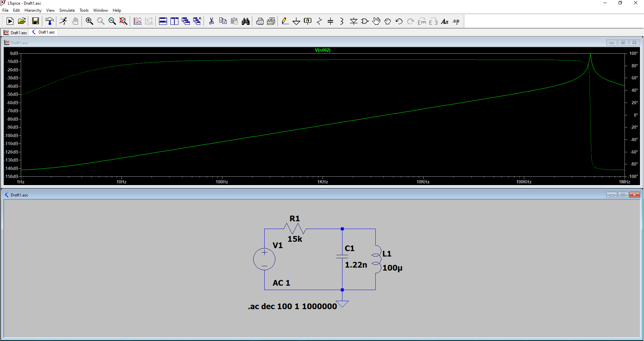Screen dimensions: 644x341
Task: Select the Cut scissors tool
Action: 211,21
